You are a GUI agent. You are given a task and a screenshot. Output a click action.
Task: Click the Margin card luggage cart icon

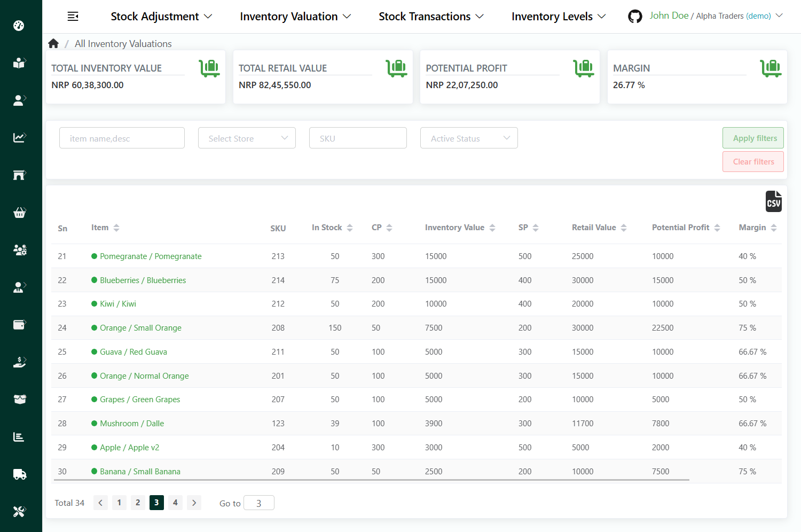coord(771,68)
